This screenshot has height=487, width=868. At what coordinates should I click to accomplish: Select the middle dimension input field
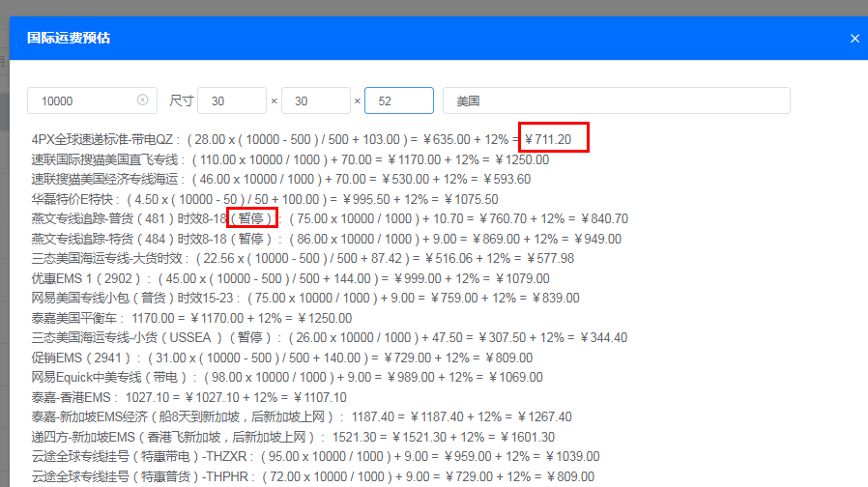click(x=315, y=100)
